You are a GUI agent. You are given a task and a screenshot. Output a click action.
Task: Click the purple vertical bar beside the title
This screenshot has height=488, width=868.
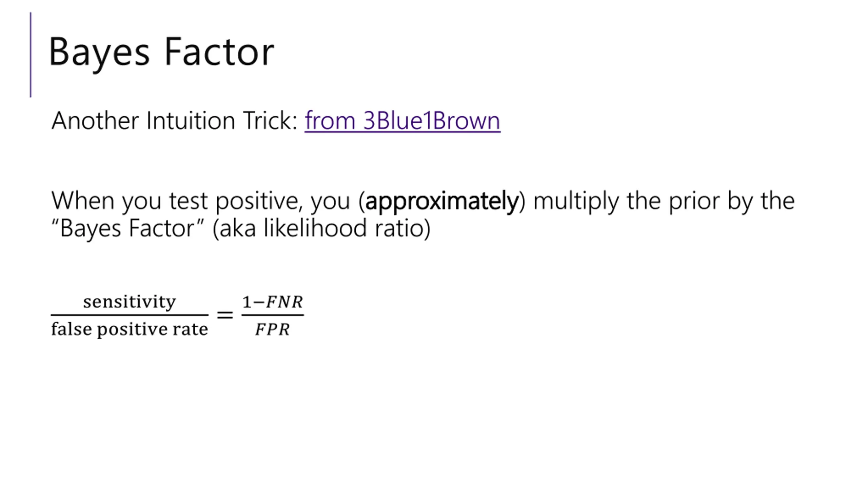[31, 55]
